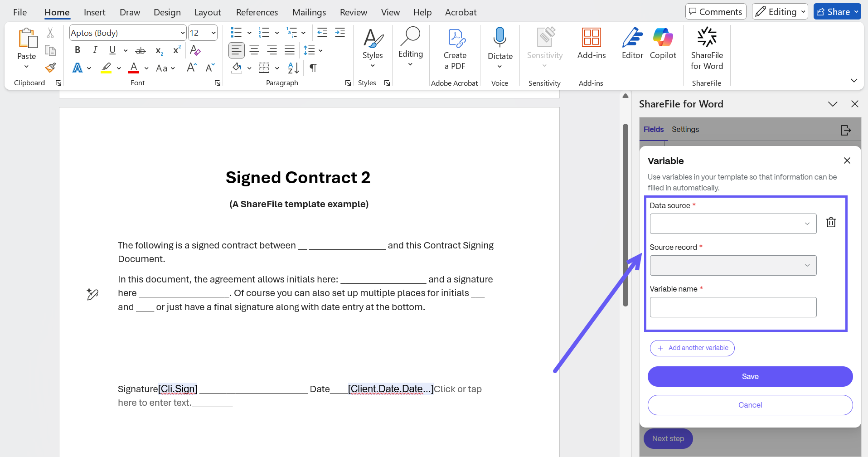
Task: Toggle strikethrough text formatting
Action: 141,50
